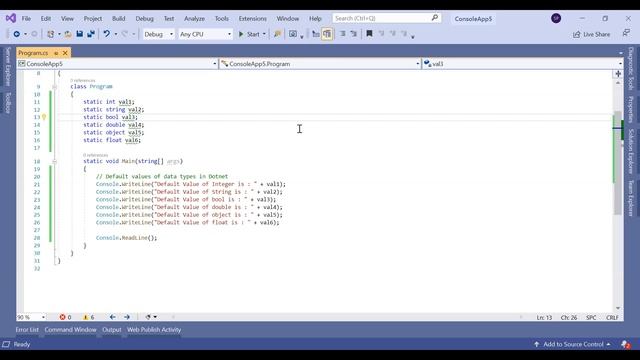Image resolution: width=640 pixels, height=360 pixels.
Task: Click the Start debugging button
Action: coord(249,34)
